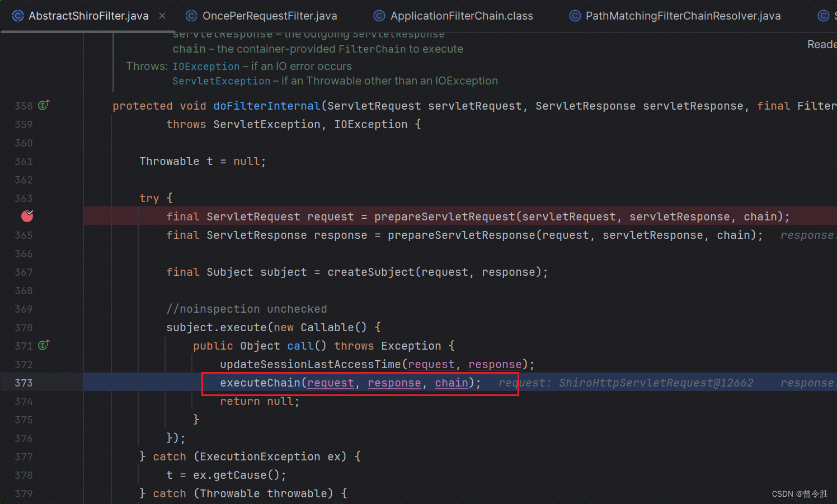Click the inline debug value ShiroHttpServletRequest@12662
The height and width of the screenshot is (504, 837).
[x=656, y=383]
